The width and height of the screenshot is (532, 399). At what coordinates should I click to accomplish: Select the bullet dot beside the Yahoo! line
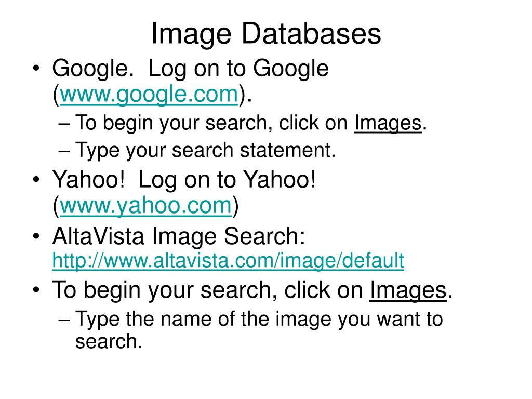tap(36, 180)
